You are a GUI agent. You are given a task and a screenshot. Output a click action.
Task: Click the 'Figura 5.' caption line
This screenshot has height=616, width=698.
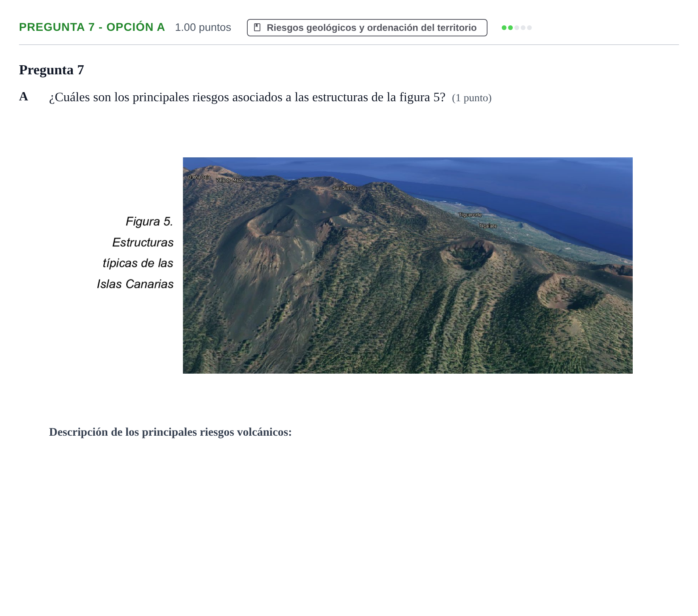point(150,221)
